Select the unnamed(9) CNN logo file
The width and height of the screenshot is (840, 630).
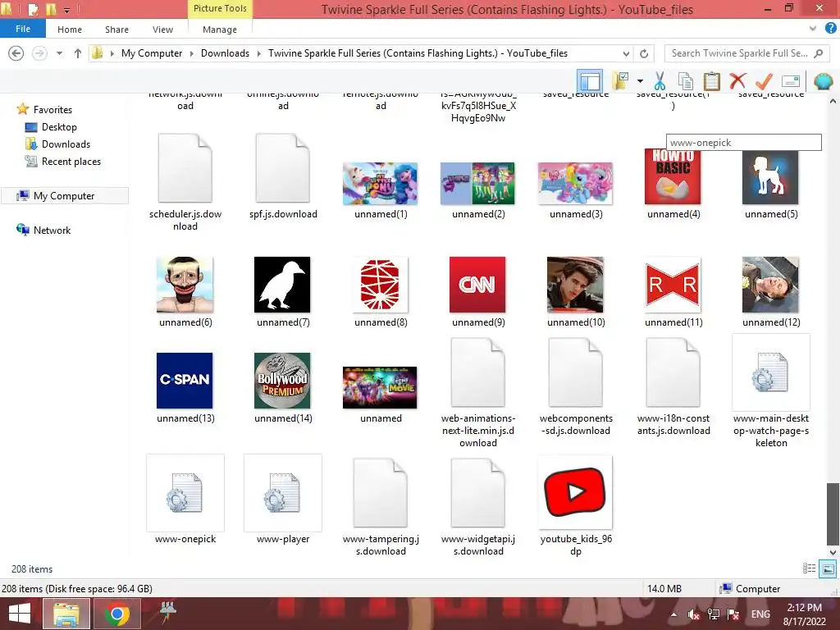[x=477, y=285]
